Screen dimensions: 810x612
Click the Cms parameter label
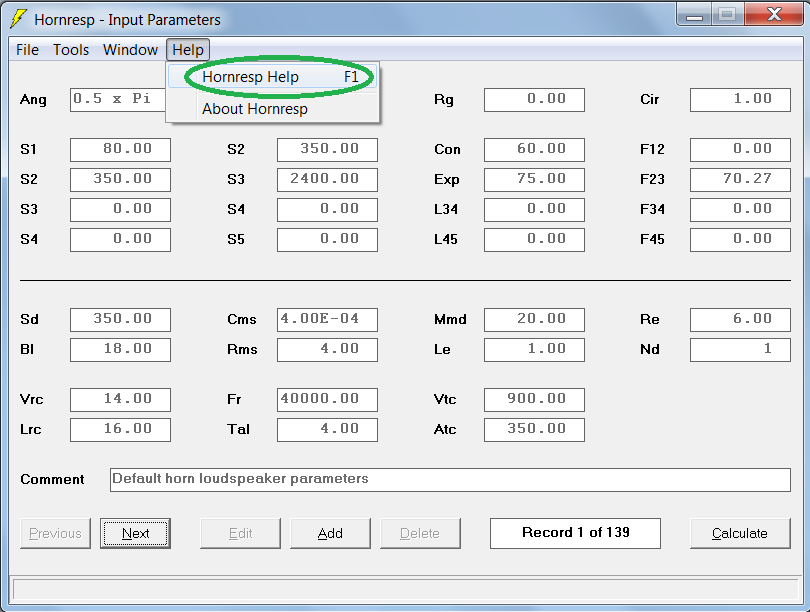point(242,320)
